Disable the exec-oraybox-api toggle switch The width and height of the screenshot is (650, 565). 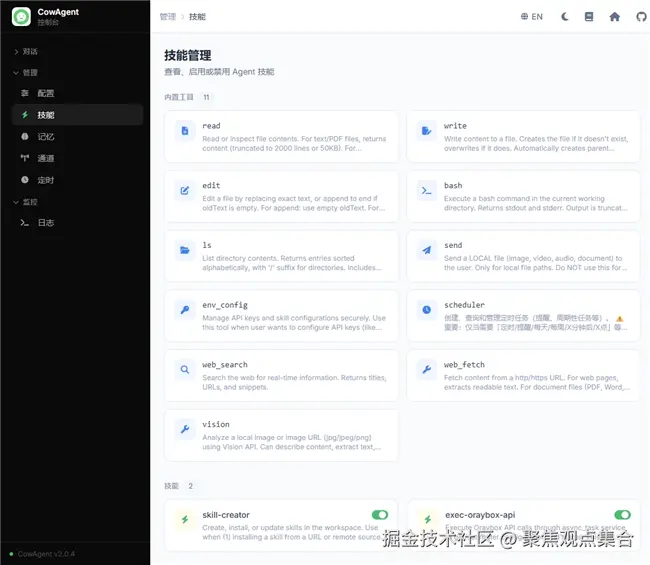[622, 515]
